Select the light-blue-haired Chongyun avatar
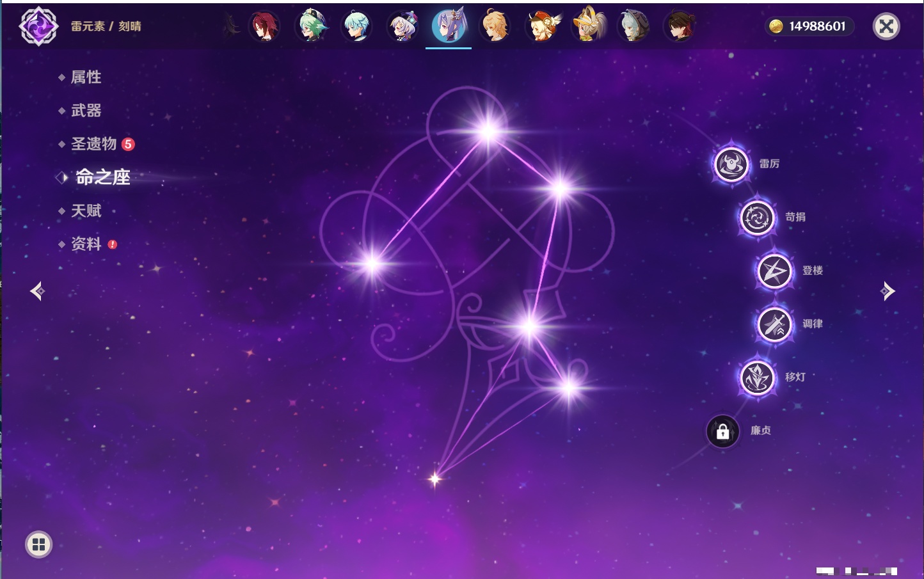This screenshot has height=579, width=924. [x=356, y=27]
